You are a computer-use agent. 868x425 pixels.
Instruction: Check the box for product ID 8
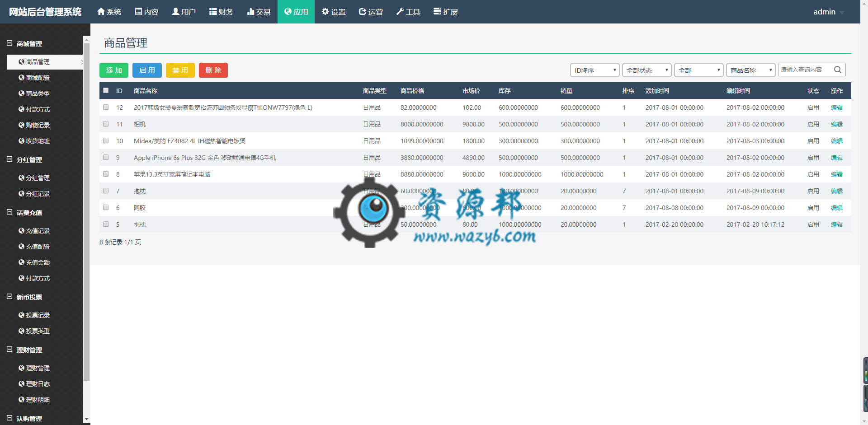[x=106, y=174]
